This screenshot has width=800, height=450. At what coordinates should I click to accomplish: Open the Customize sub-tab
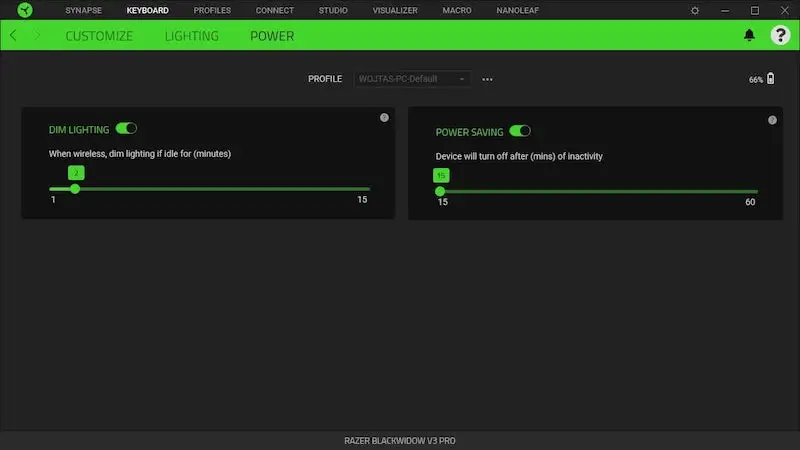[99, 36]
